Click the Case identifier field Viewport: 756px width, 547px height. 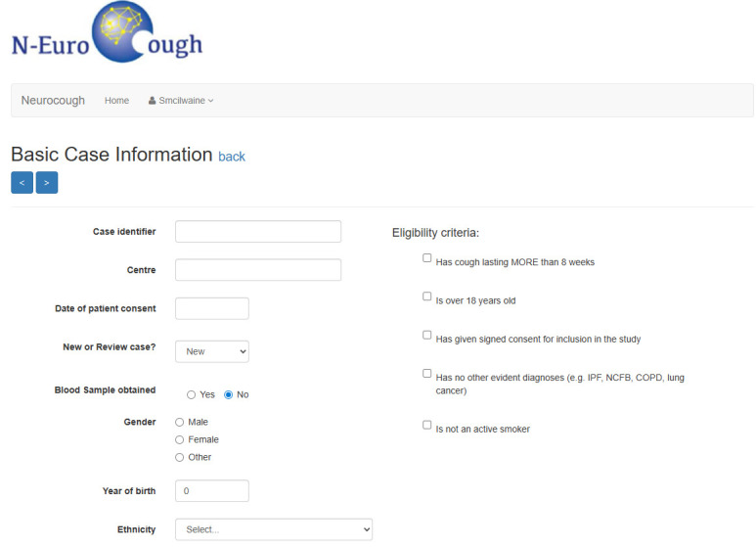click(258, 231)
